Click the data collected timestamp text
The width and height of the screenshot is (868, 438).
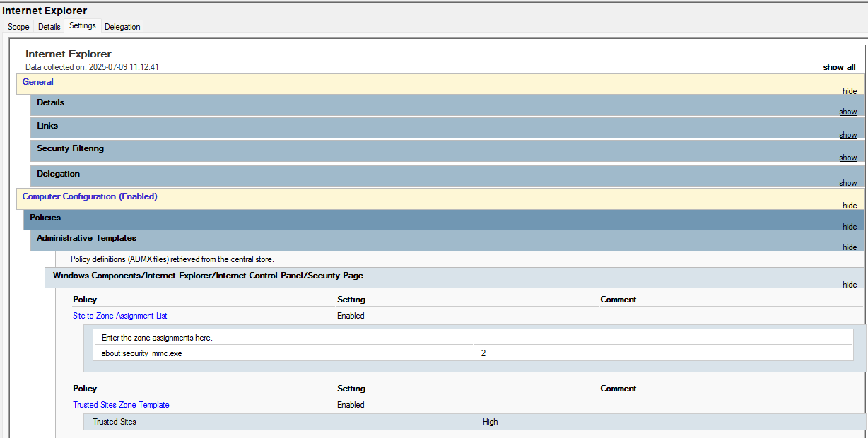(x=93, y=67)
